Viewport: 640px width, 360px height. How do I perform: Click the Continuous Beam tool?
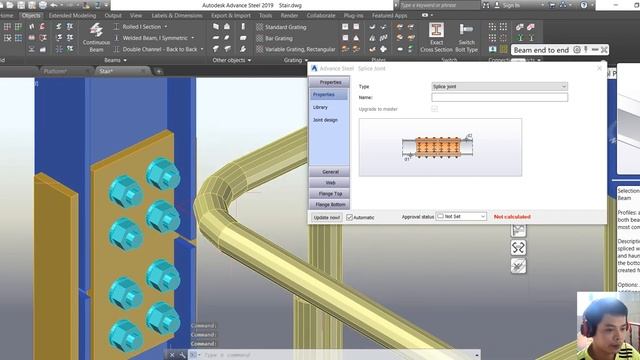pyautogui.click(x=96, y=37)
